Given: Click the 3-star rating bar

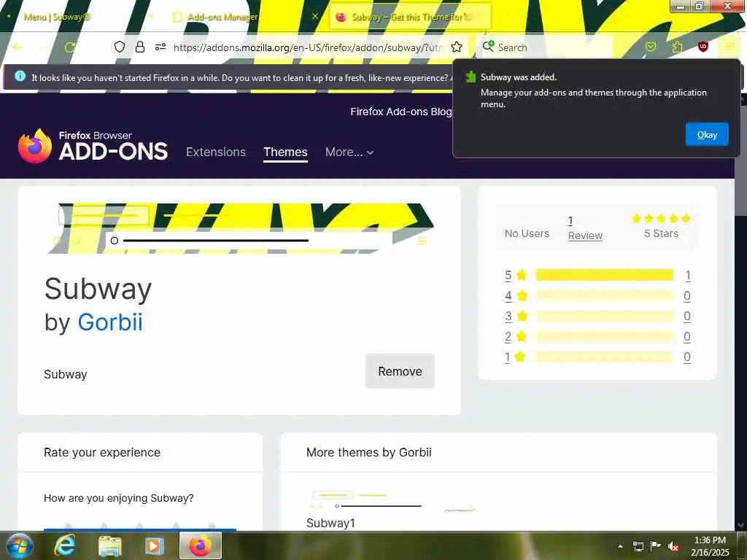Looking at the screenshot, I should coord(605,316).
